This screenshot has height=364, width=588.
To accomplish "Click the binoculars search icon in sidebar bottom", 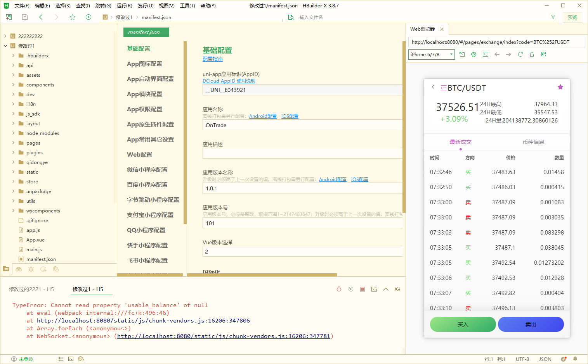I will click(19, 269).
